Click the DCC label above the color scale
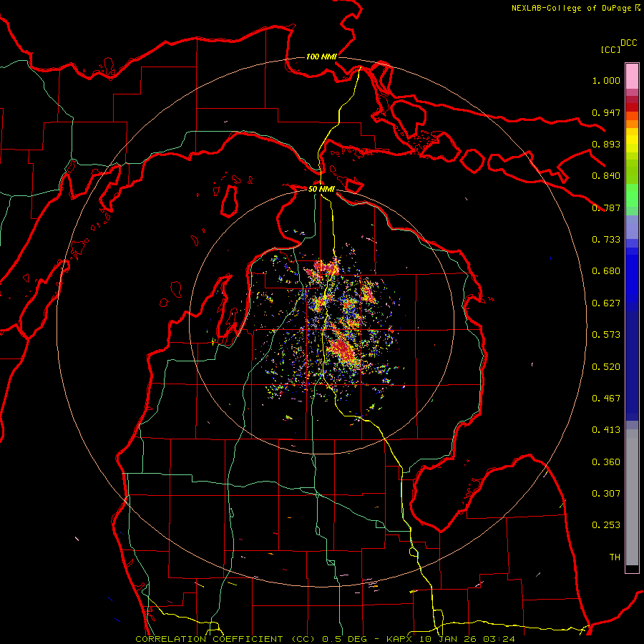644x644 pixels. click(629, 43)
